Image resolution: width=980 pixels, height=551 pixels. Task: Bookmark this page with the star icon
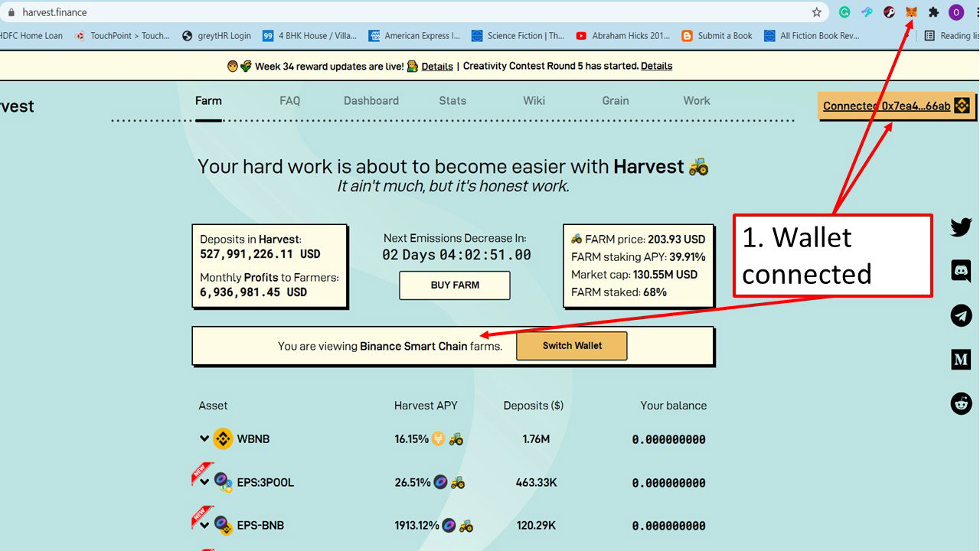(x=817, y=12)
